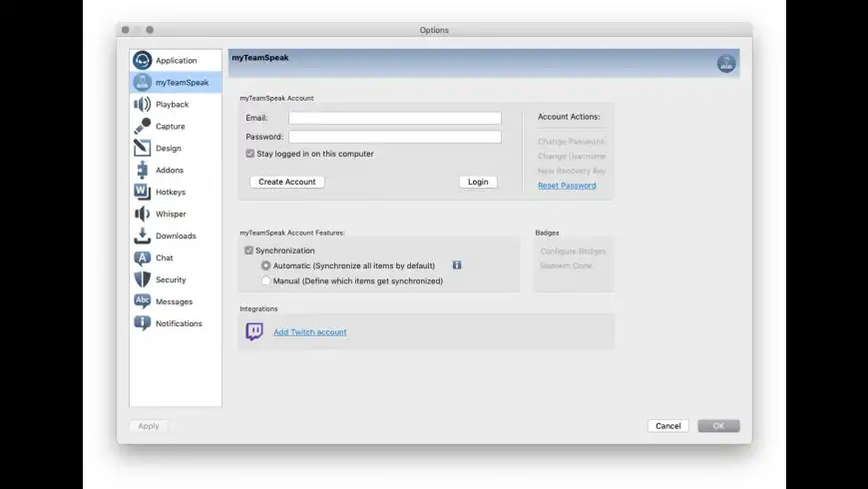Open the Messages Abc icon

coord(143,301)
